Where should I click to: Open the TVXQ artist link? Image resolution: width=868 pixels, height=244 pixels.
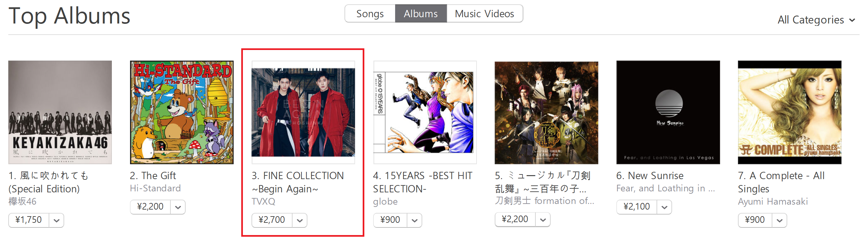(263, 202)
